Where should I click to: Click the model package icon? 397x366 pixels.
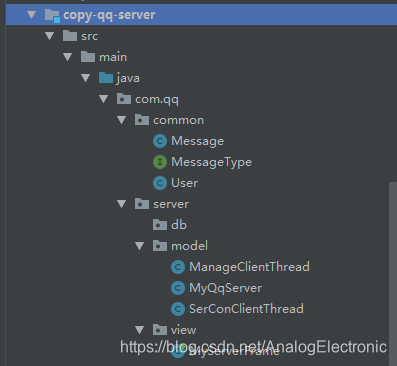160,246
